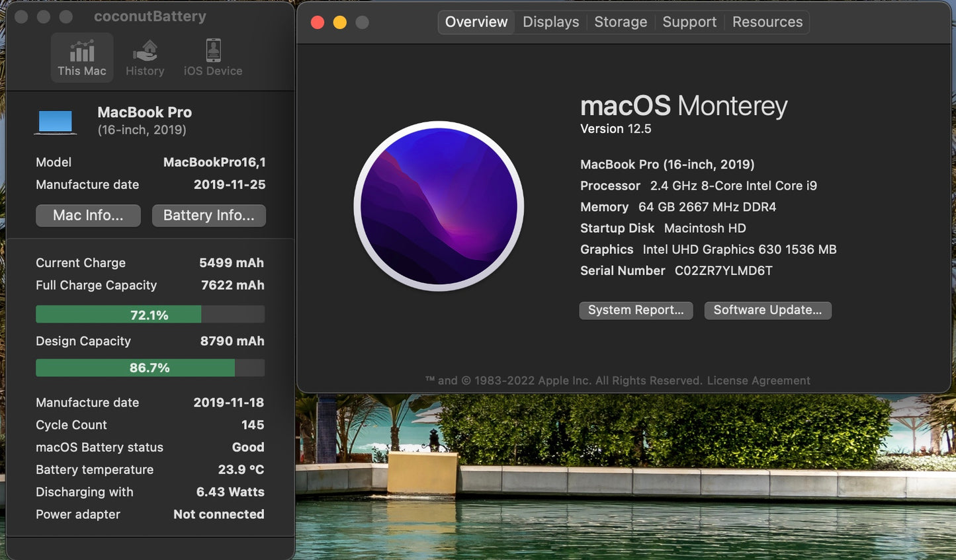The width and height of the screenshot is (956, 560).
Task: Open the History panel in coconutBattery
Action: [x=145, y=56]
